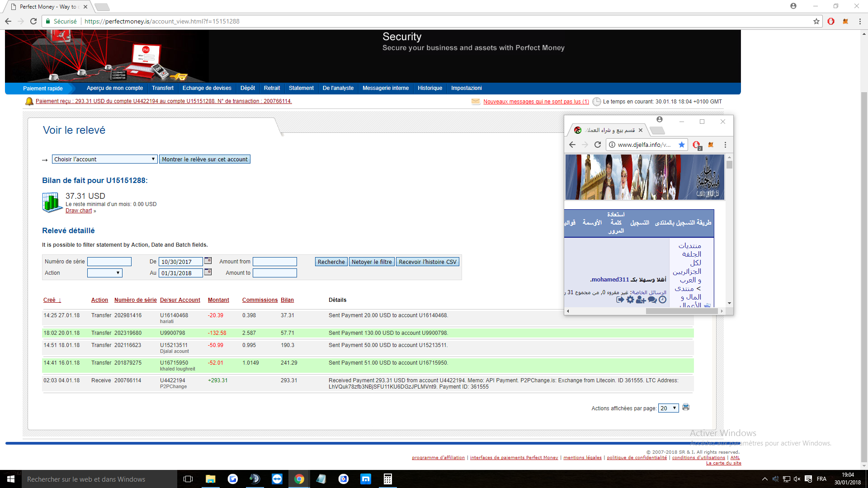This screenshot has height=488, width=868.
Task: Click the add-friend icon in djelfa forum
Action: coord(641,300)
